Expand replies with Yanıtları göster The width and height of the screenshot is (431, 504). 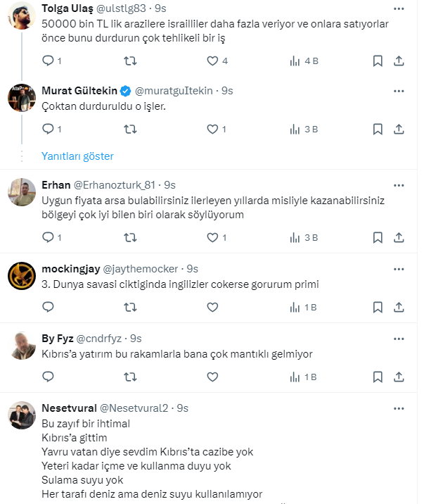click(x=77, y=156)
